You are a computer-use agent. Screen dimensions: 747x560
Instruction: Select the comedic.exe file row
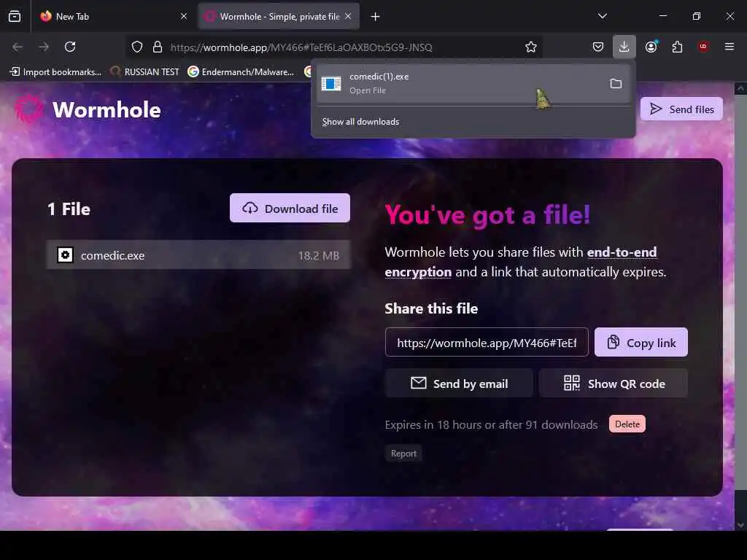pos(198,255)
